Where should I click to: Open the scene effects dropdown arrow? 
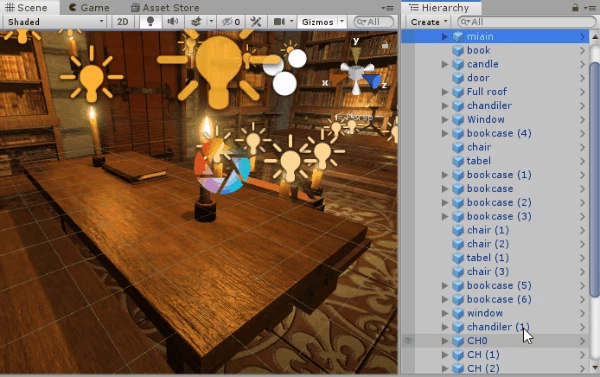tap(211, 22)
